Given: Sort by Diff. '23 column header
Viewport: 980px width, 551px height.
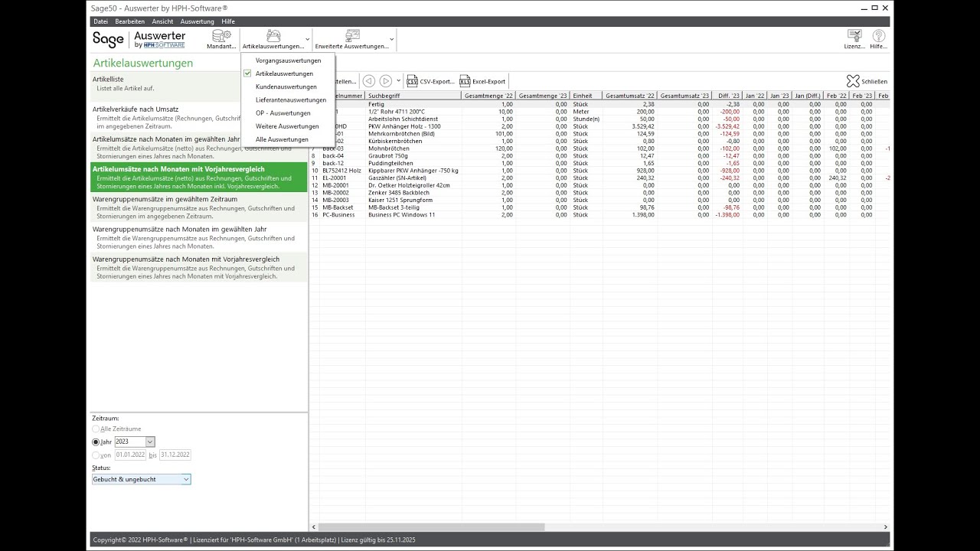Looking at the screenshot, I should pos(727,96).
